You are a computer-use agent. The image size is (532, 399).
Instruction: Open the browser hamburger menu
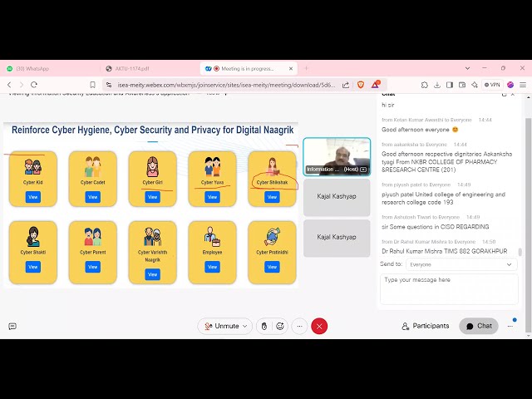pyautogui.click(x=523, y=85)
